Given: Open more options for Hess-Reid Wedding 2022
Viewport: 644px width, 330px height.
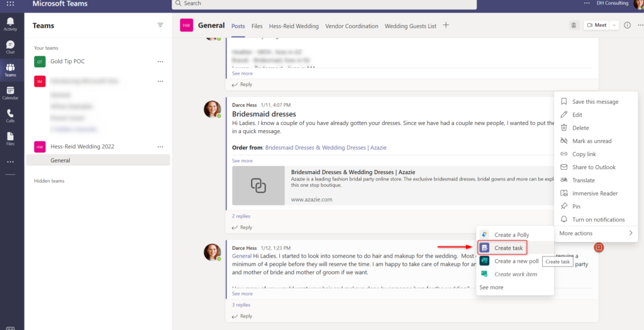Looking at the screenshot, I should click(160, 146).
